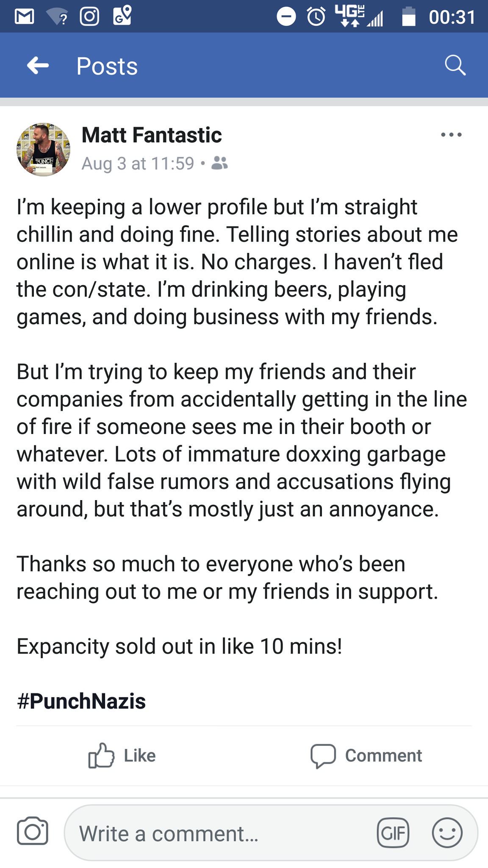Tap the Gmail notification icon in status bar
The width and height of the screenshot is (488, 868).
pyautogui.click(x=24, y=17)
